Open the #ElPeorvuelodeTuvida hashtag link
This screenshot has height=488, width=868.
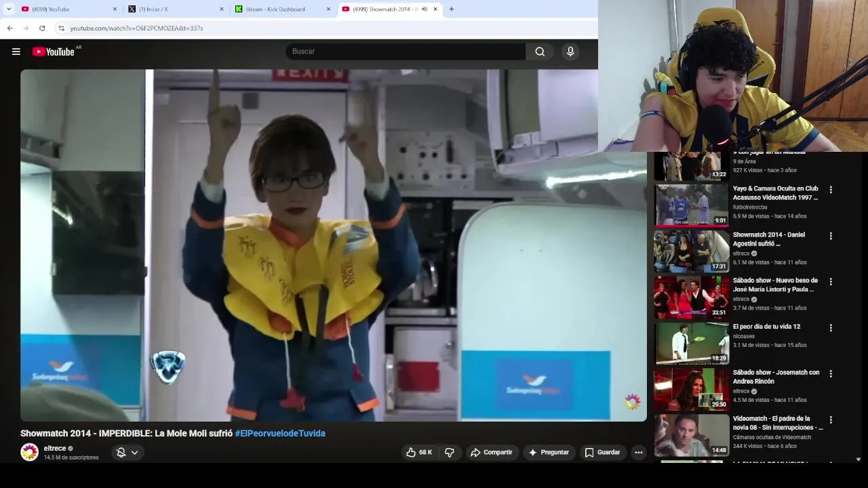point(280,433)
